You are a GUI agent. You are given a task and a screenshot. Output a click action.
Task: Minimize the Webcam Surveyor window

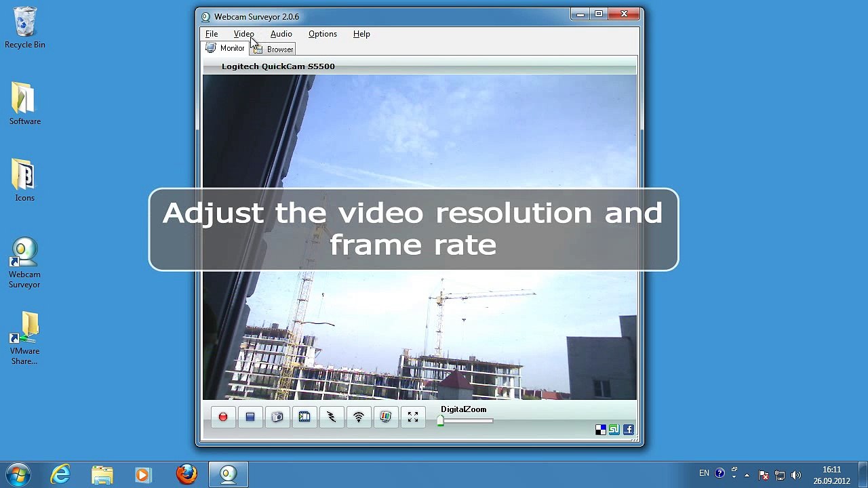point(580,14)
